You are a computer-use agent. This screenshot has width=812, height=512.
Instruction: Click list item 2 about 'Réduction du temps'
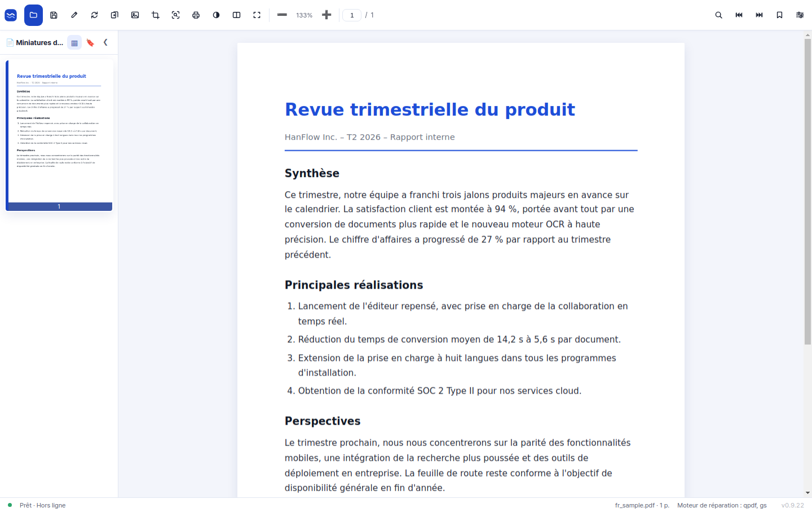[459, 339]
